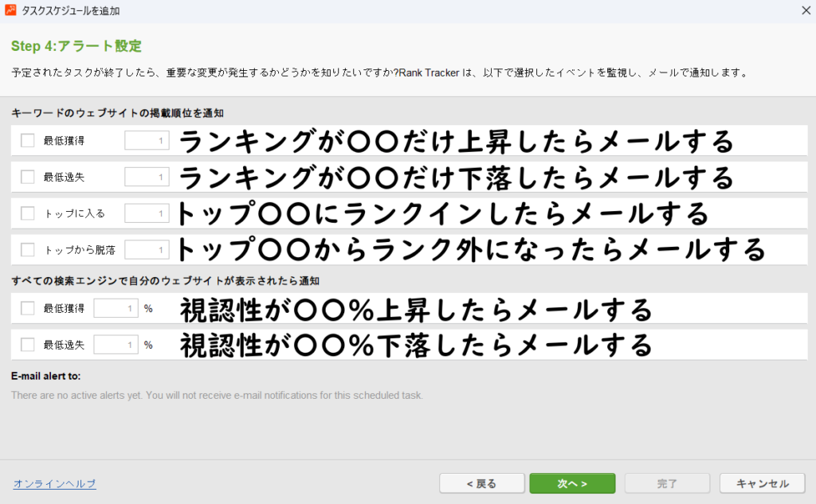Click the E-mail alert to: label

45,376
